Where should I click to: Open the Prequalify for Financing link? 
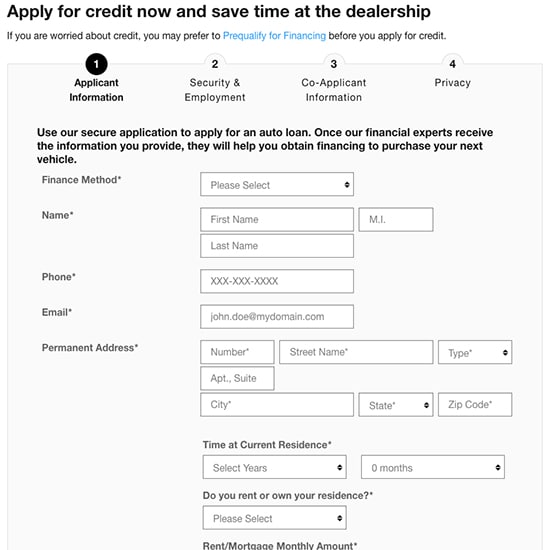274,36
